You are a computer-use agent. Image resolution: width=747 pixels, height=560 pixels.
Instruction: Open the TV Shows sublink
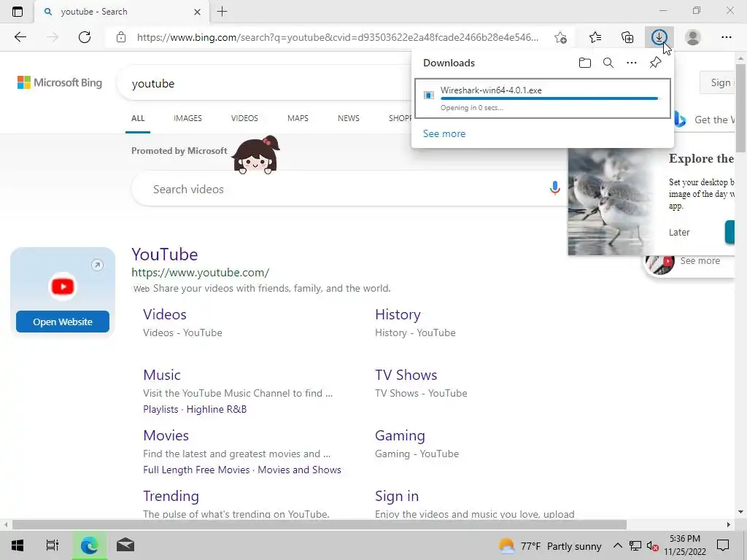406,375
